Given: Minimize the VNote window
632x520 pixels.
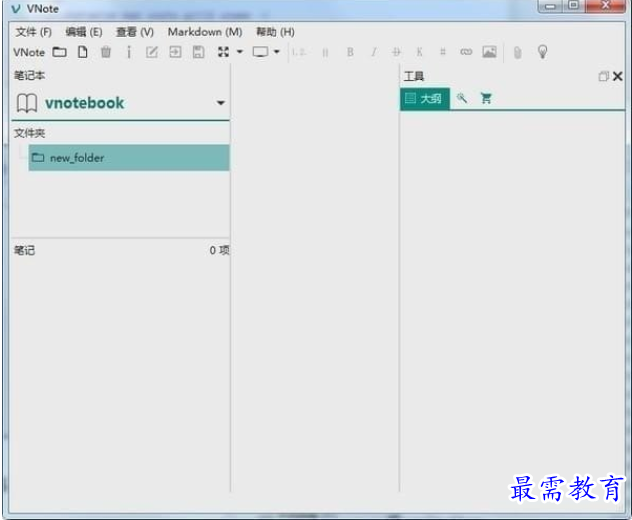Looking at the screenshot, I should point(550,6).
